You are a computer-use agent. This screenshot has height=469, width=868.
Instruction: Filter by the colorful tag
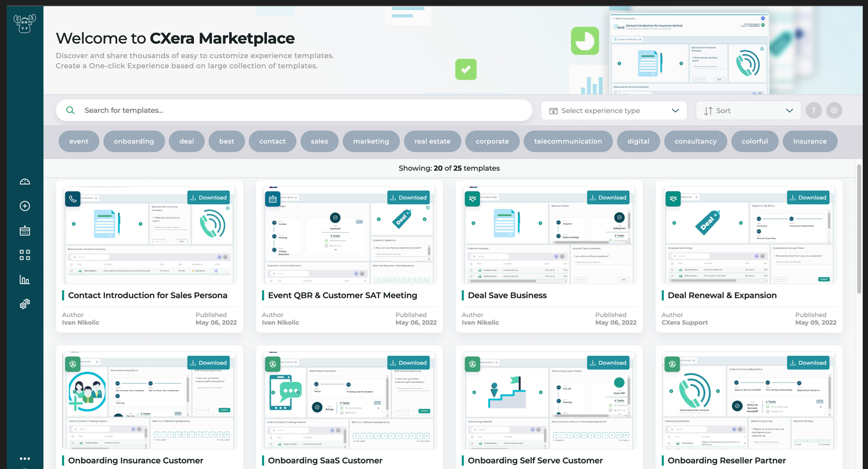(x=755, y=142)
